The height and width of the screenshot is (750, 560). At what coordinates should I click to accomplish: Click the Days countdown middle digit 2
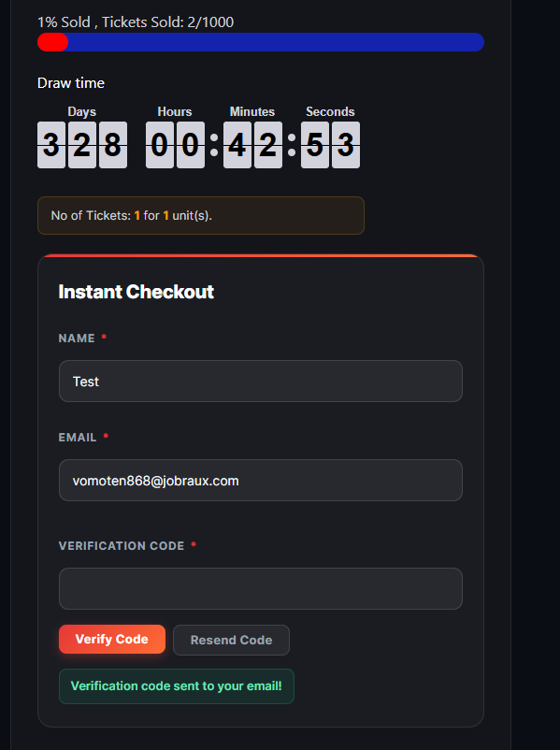click(82, 145)
